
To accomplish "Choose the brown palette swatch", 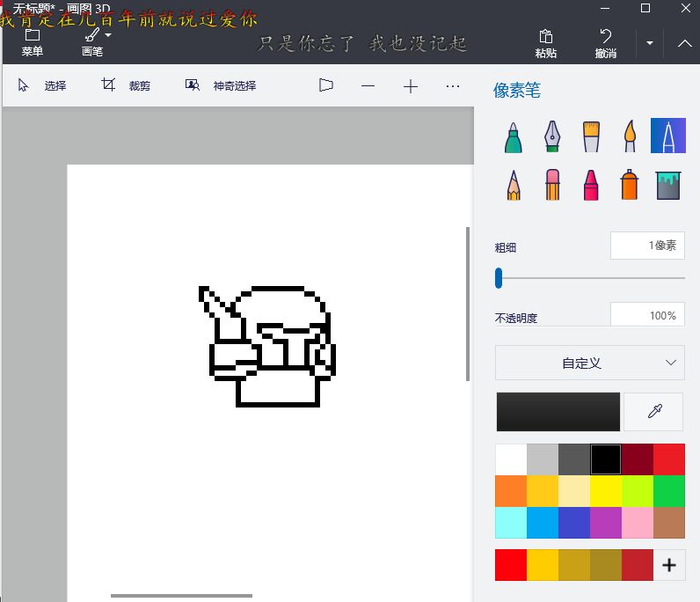I will (x=668, y=523).
